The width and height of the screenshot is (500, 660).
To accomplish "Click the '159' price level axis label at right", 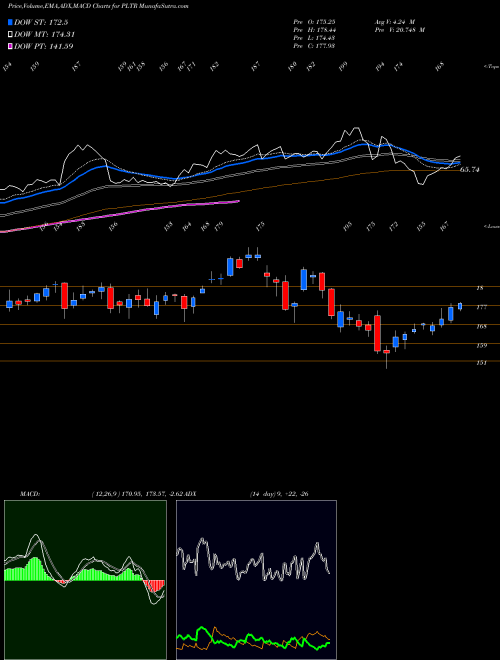I will (x=481, y=345).
